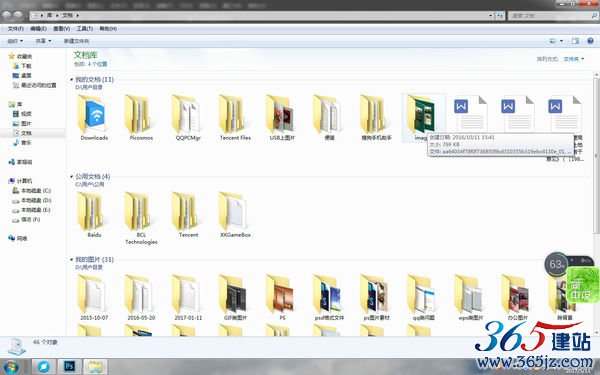Select 本地磁盘 (D:) in navigation pane
The height and width of the screenshot is (375, 600).
tap(36, 200)
